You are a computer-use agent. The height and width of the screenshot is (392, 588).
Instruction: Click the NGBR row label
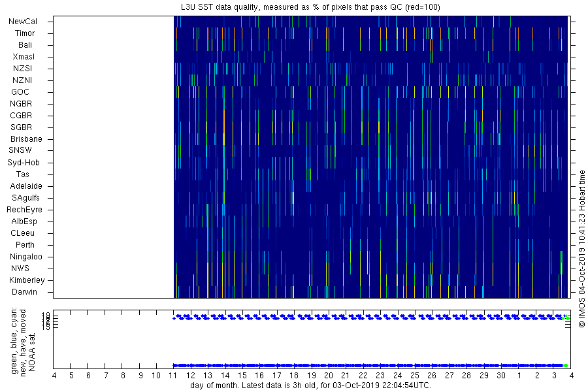[21, 103]
